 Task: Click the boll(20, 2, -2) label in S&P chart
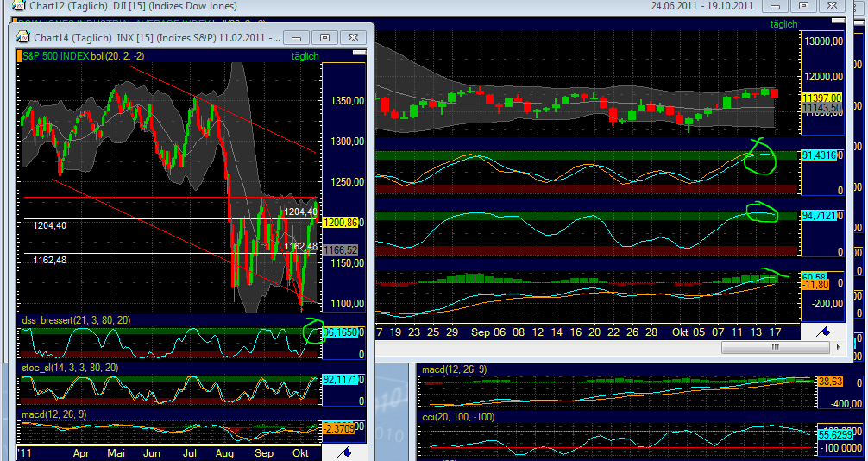coord(117,56)
